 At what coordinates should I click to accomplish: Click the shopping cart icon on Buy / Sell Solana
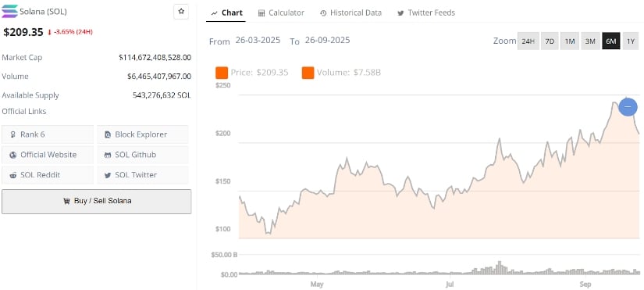[x=66, y=201]
